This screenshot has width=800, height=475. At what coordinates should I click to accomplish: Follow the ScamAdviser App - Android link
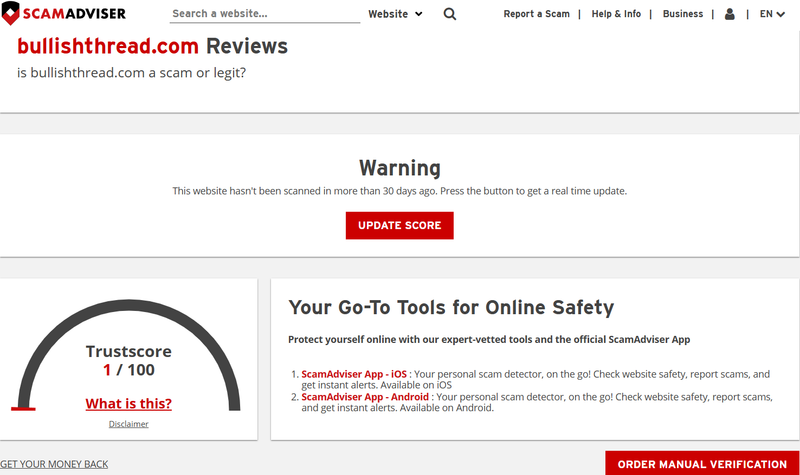(365, 397)
